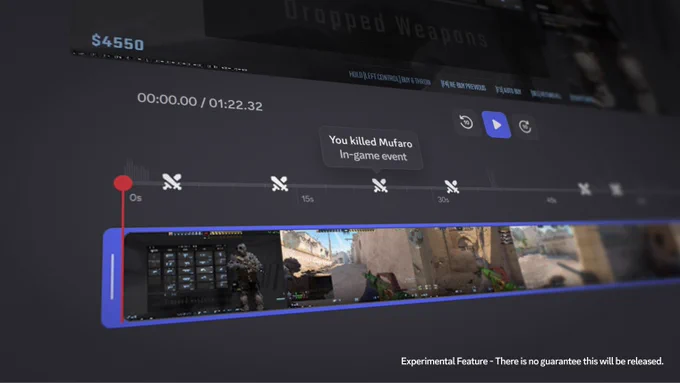Select the kill marker just before 15s
Image resolution: width=680 pixels, height=383 pixels.
coord(279,183)
